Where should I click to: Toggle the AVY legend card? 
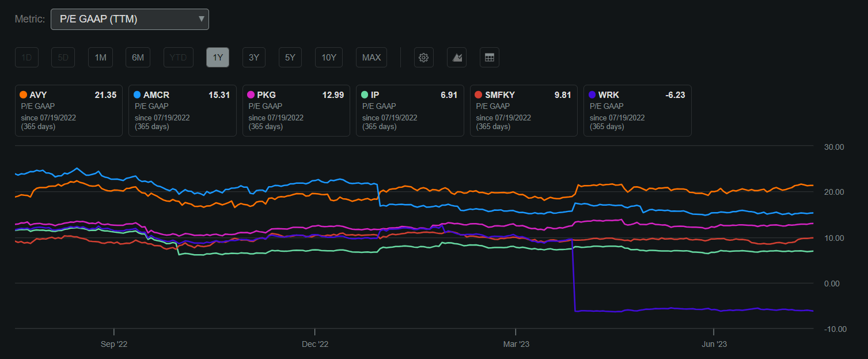pyautogui.click(x=69, y=111)
